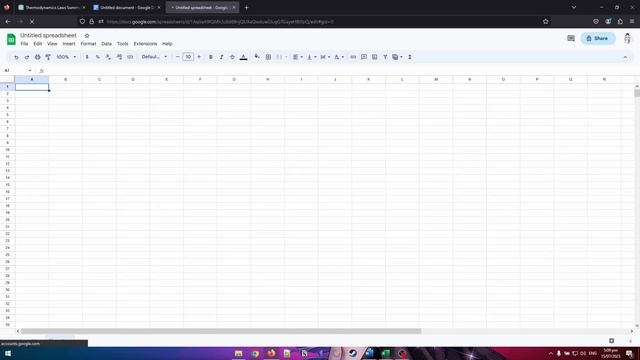This screenshot has height=360, width=640.
Task: Open Filter views dropdown
Action: pyautogui.click(x=397, y=57)
